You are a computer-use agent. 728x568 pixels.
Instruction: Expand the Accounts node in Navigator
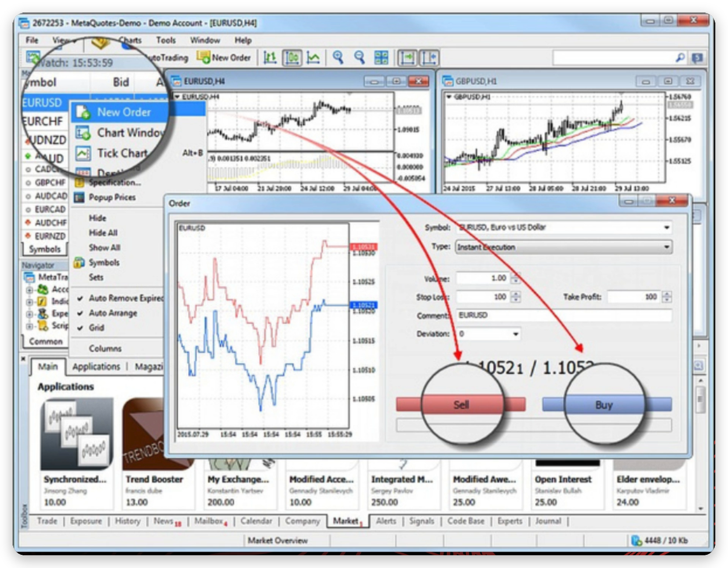click(29, 290)
